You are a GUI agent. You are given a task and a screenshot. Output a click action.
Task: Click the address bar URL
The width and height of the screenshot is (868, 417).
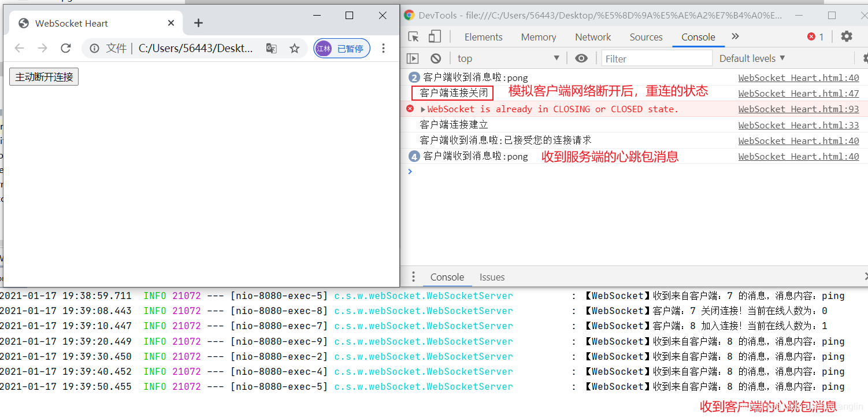[195, 49]
